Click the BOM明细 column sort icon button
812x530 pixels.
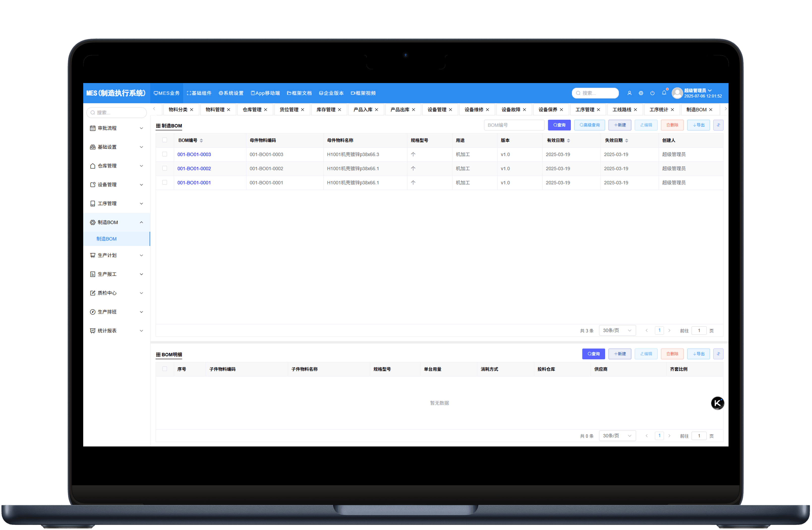(718, 354)
